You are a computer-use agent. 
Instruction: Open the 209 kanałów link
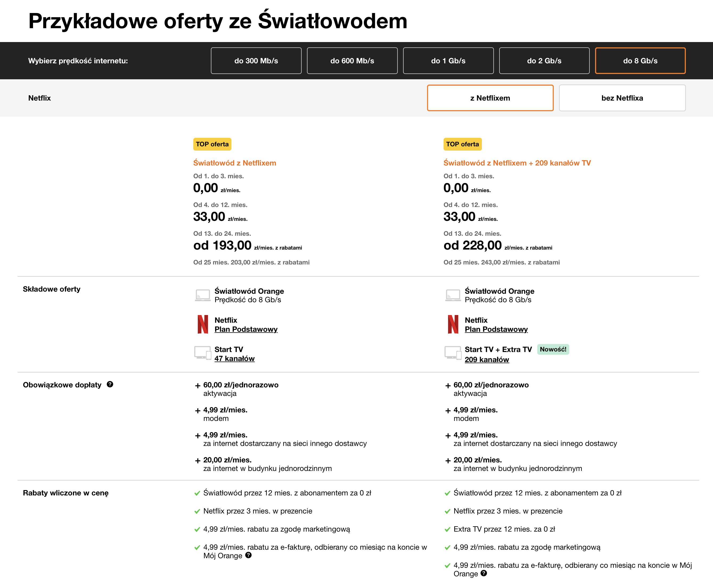tap(487, 359)
